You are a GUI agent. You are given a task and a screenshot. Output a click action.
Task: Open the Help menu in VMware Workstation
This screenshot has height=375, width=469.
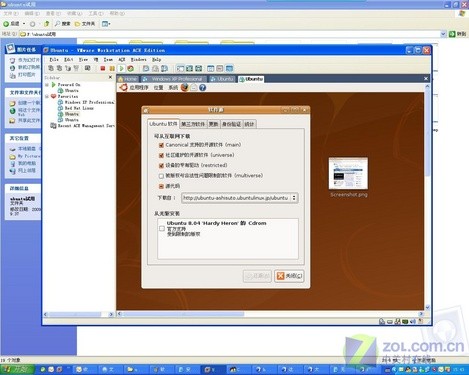coord(157,59)
